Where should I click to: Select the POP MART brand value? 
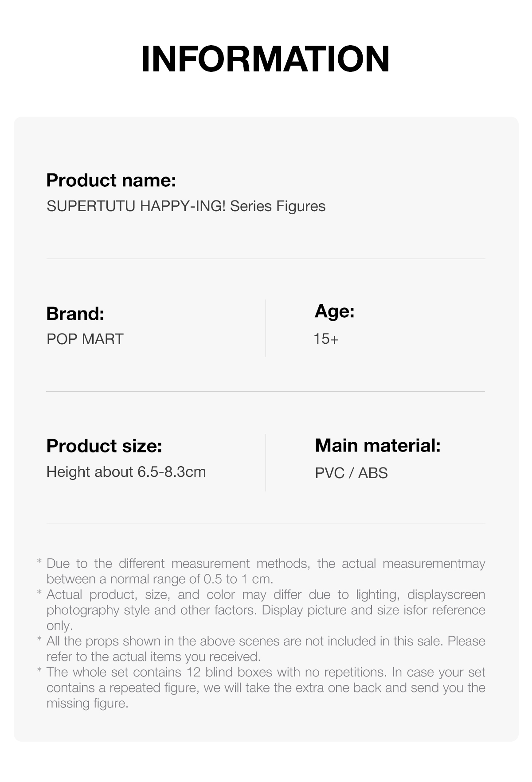click(x=85, y=339)
